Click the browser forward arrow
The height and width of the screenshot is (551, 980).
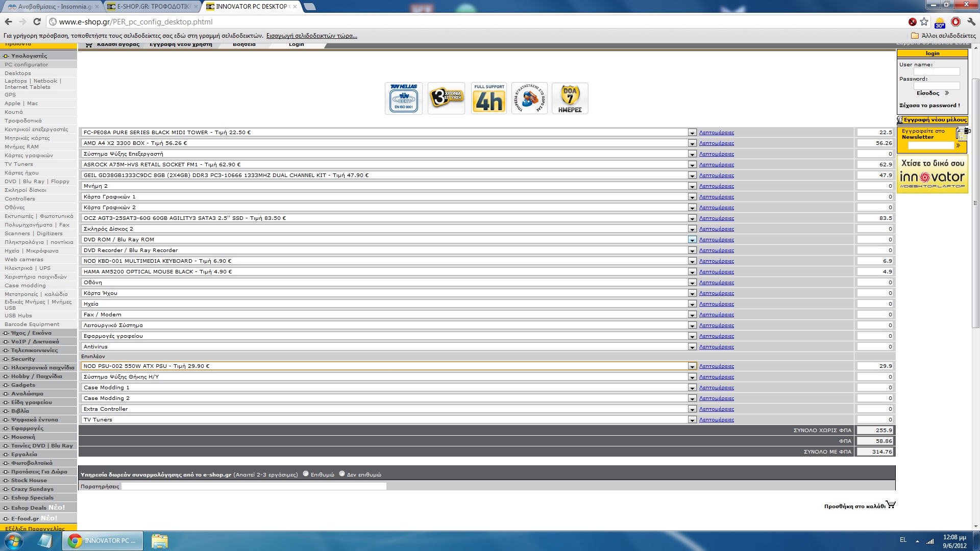click(22, 21)
